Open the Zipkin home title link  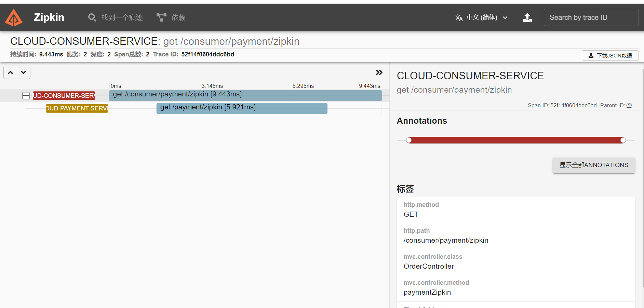pyautogui.click(x=49, y=17)
